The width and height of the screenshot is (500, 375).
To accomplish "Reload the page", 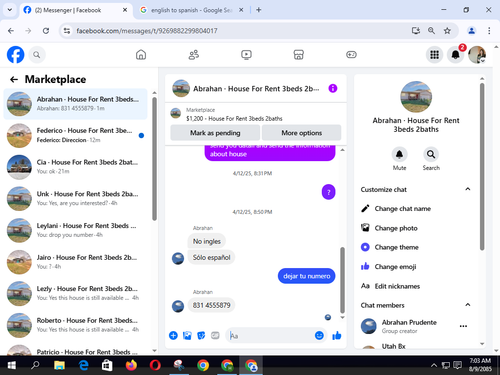I will pyautogui.click(x=46, y=31).
